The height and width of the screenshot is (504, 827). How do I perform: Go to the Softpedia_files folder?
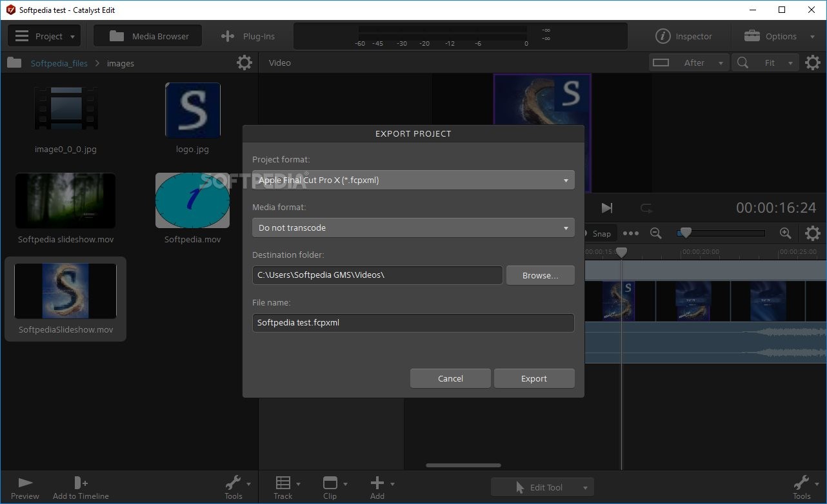59,63
